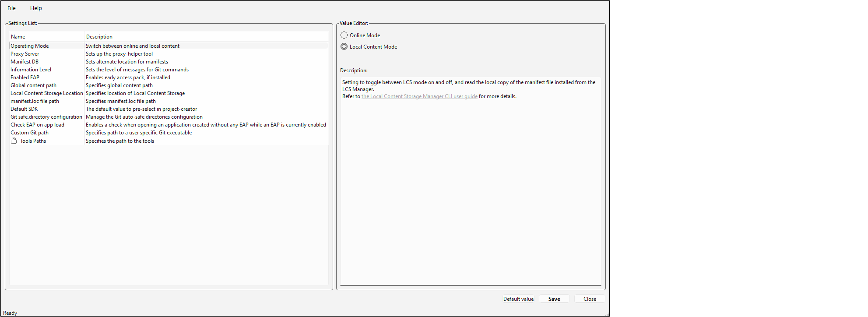Viewport: 868px width, 317px height.
Task: Open the File menu
Action: [x=11, y=8]
